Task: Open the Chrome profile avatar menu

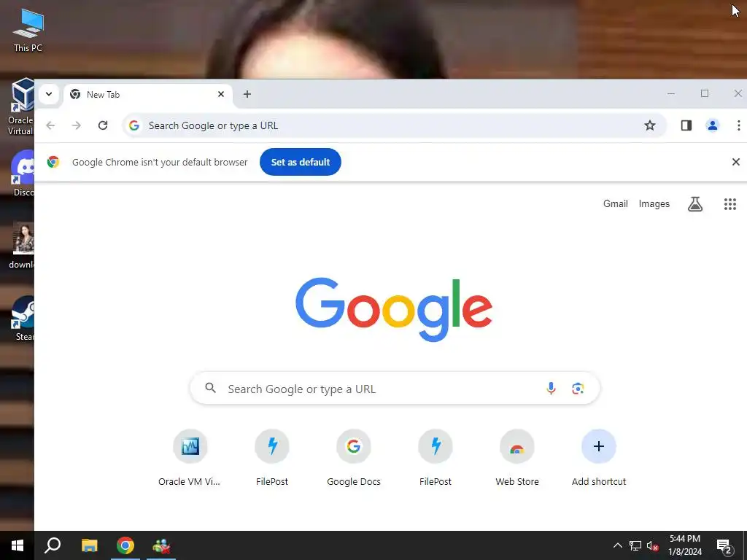Action: coord(712,125)
